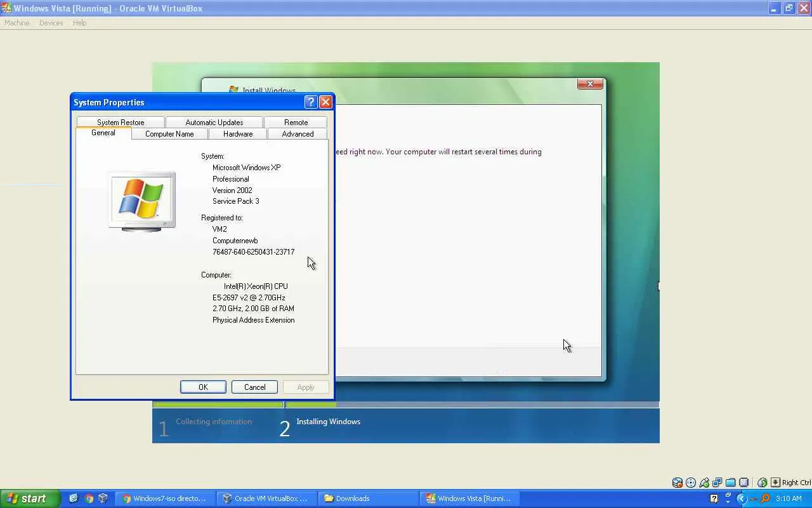812x508 pixels.
Task: Click the product ID 76487-640-6250431-23717
Action: tap(253, 252)
